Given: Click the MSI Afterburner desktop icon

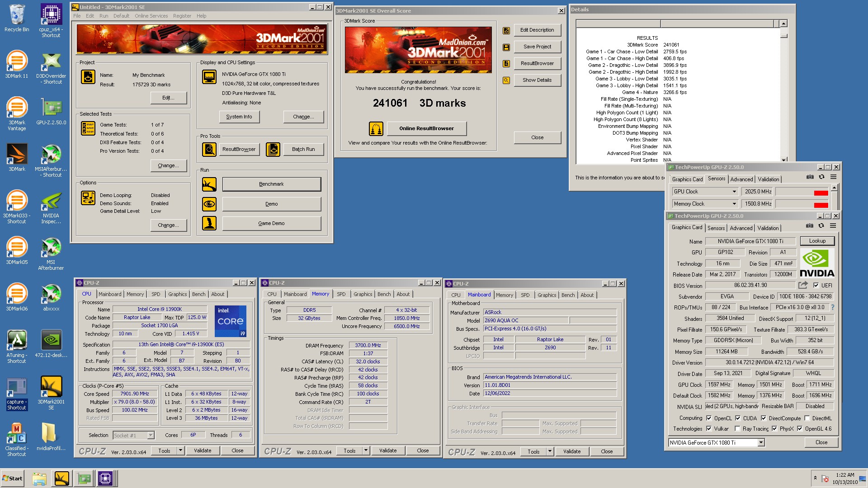Looking at the screenshot, I should tap(51, 254).
